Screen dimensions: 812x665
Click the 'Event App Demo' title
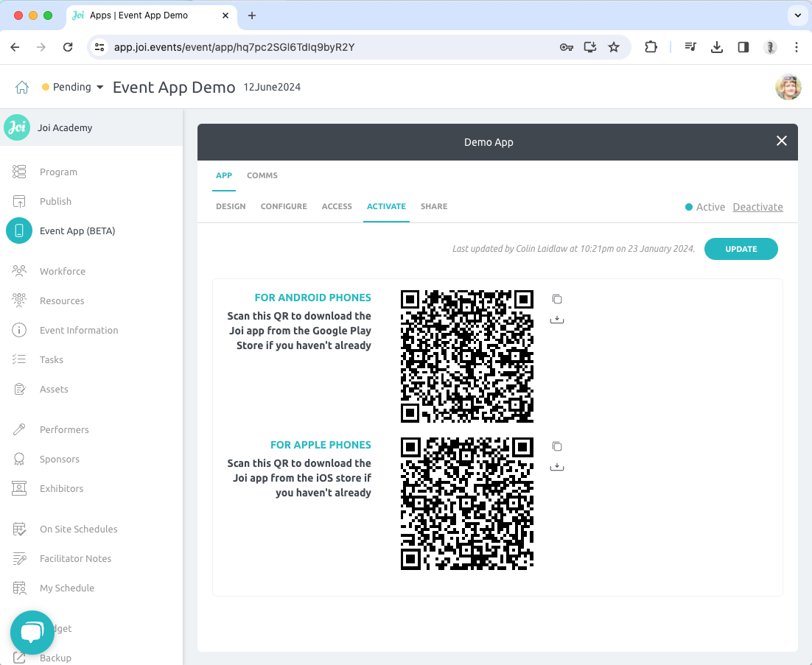click(174, 87)
